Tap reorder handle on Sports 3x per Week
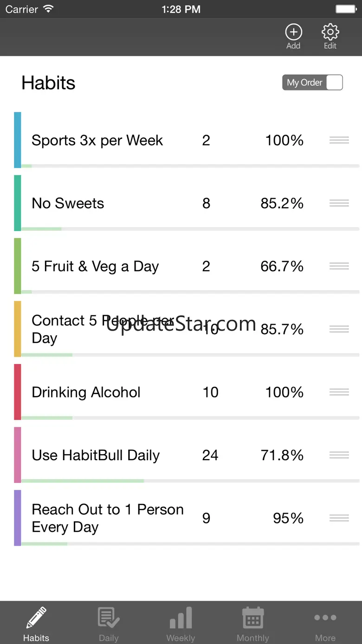Screen dimensions: 362x644 [x=339, y=140]
